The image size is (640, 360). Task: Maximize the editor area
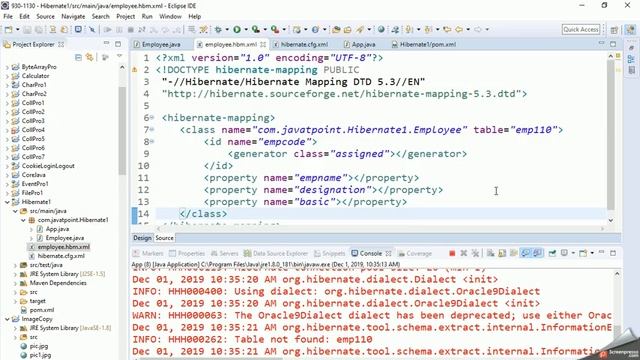(613, 44)
